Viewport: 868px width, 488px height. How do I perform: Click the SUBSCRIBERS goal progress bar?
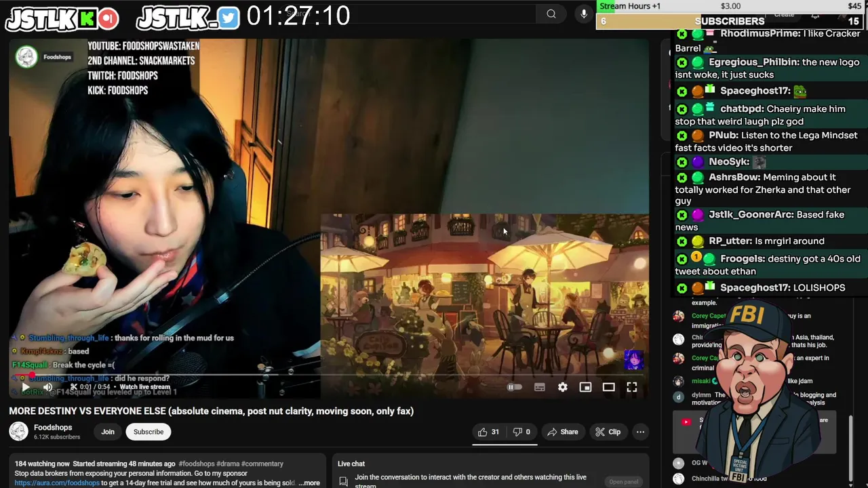point(731,21)
